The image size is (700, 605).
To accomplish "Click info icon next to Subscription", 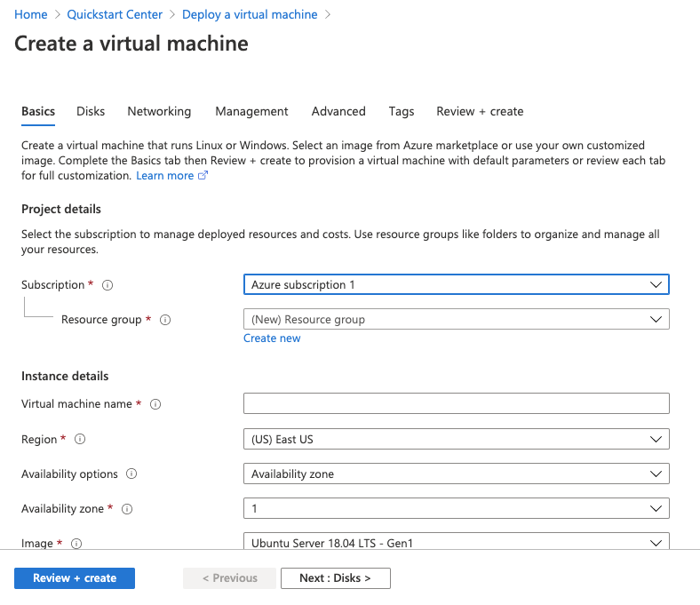I will click(x=107, y=285).
